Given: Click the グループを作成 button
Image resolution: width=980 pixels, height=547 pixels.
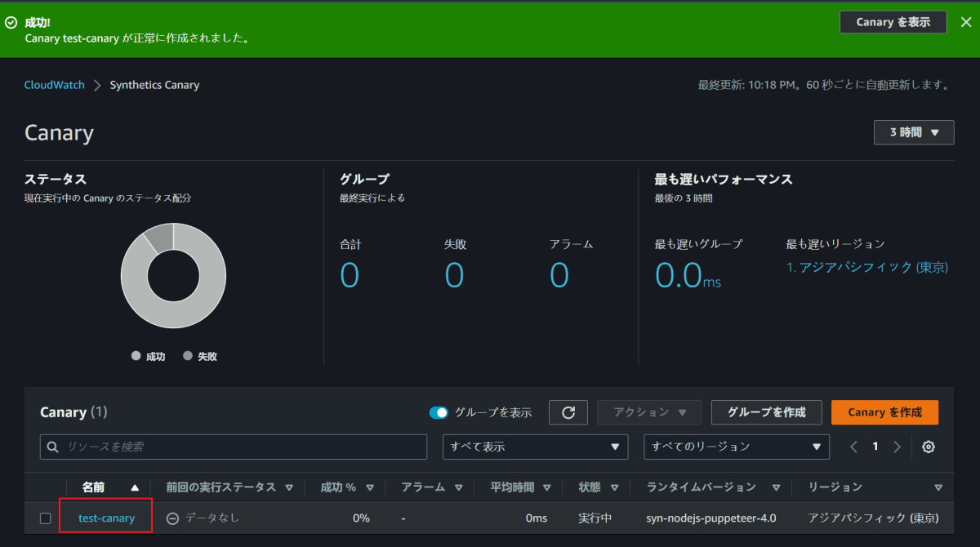Looking at the screenshot, I should click(x=766, y=412).
